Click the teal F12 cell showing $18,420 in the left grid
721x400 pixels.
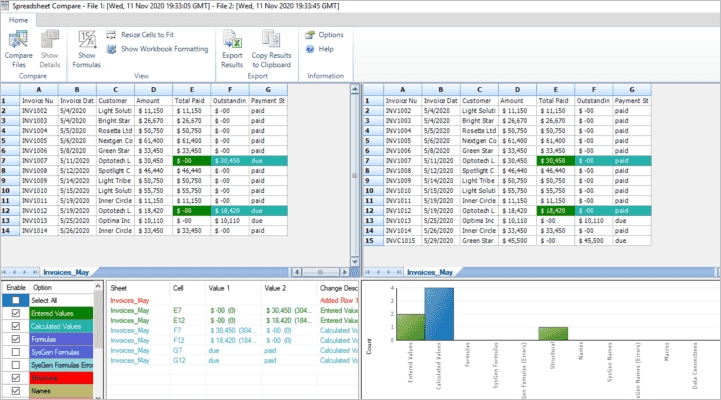(230, 211)
